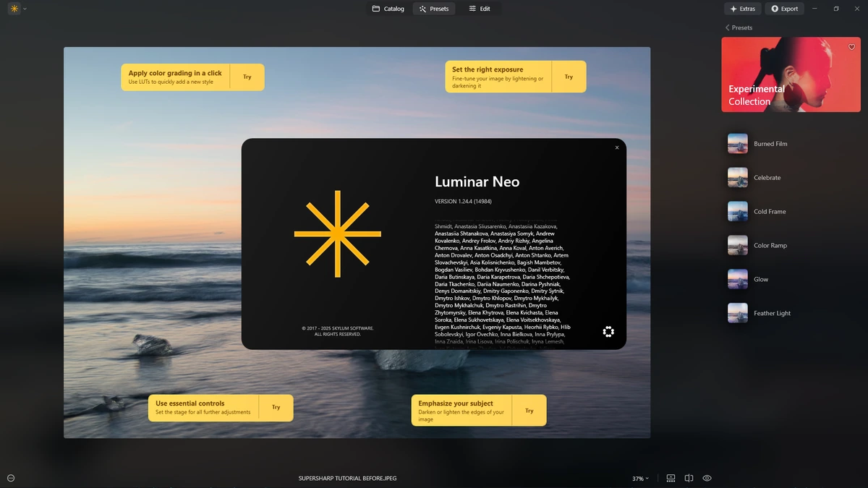Toggle the eye preview original icon
This screenshot has width=868, height=488.
point(707,478)
